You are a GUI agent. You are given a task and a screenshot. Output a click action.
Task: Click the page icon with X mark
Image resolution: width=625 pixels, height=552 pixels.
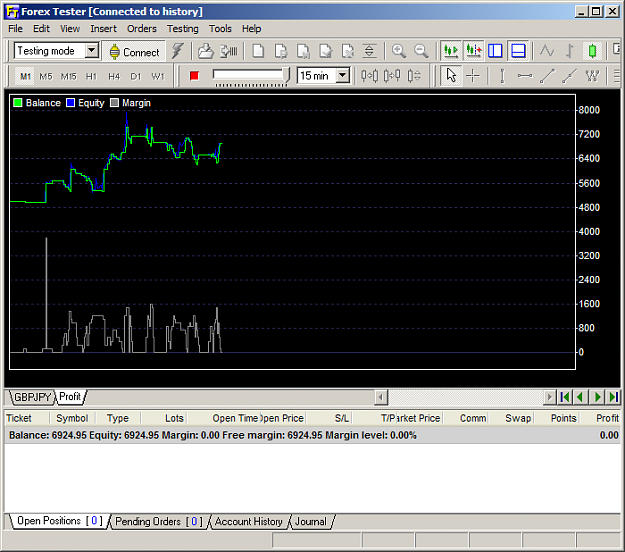click(347, 51)
